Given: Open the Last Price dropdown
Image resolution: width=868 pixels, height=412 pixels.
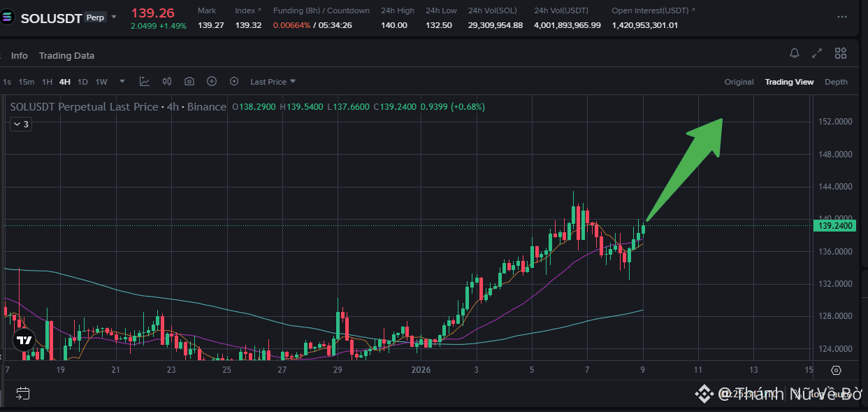Looking at the screenshot, I should 273,82.
